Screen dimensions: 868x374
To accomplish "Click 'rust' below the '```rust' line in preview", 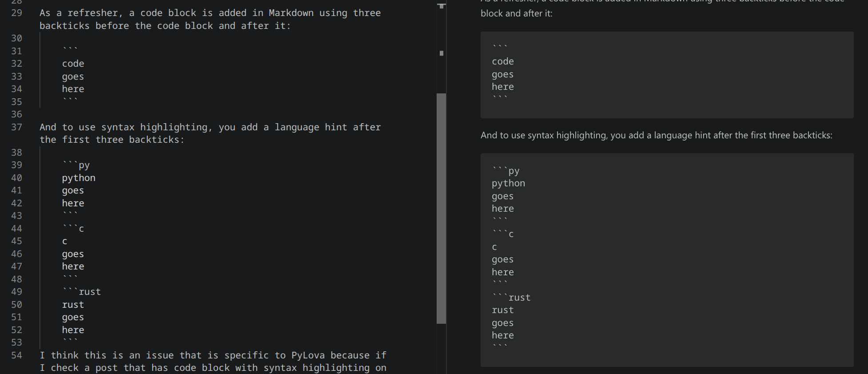I will tap(502, 310).
